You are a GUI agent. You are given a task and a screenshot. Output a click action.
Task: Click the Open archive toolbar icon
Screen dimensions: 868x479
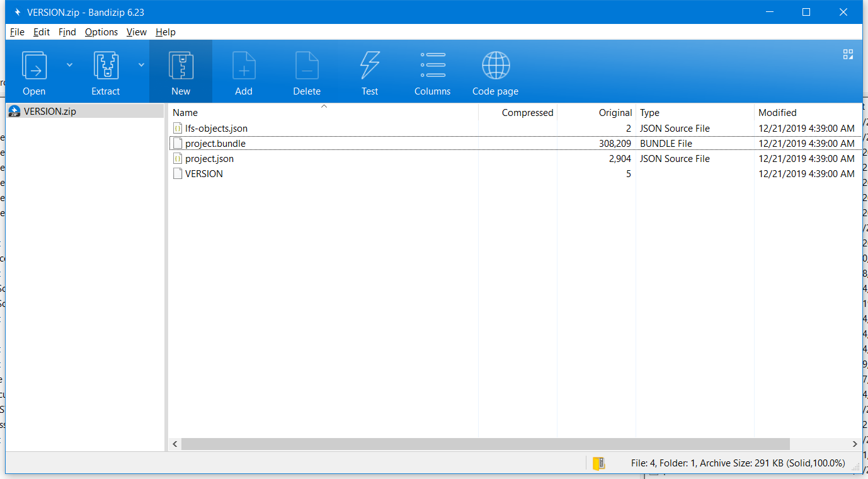34,65
